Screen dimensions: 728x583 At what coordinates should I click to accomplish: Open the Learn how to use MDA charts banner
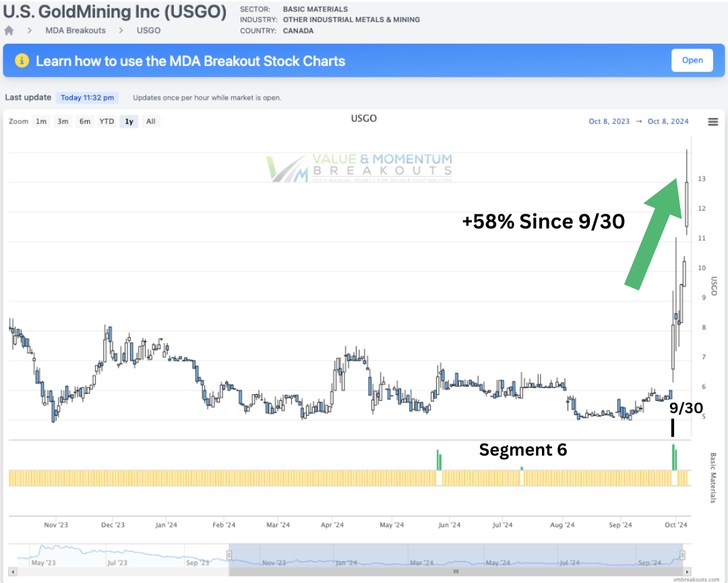(x=363, y=61)
